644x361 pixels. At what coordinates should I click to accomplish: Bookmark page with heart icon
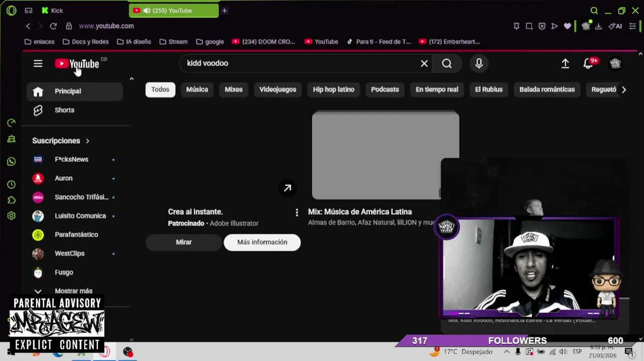coord(567,26)
